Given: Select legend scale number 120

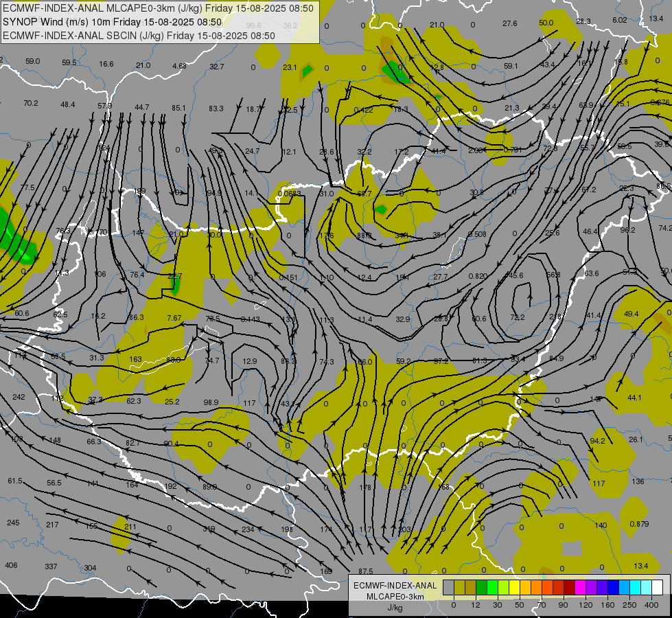Looking at the screenshot, I should click(586, 605).
